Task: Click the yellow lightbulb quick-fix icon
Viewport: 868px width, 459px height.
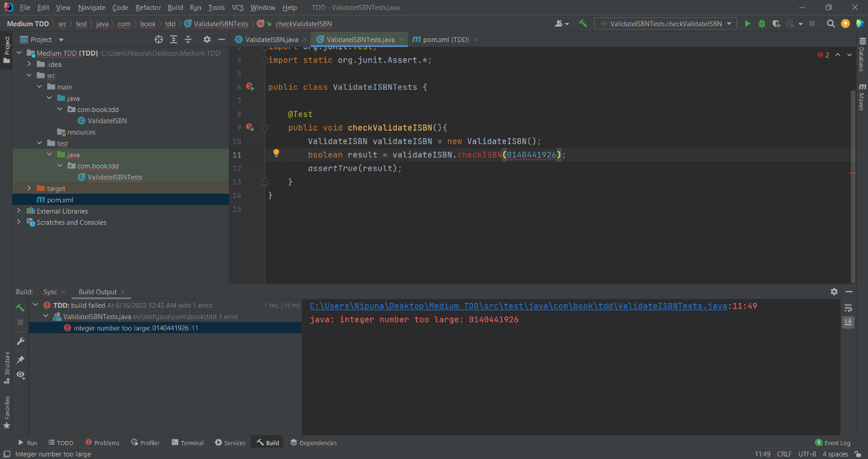Action: (x=277, y=154)
